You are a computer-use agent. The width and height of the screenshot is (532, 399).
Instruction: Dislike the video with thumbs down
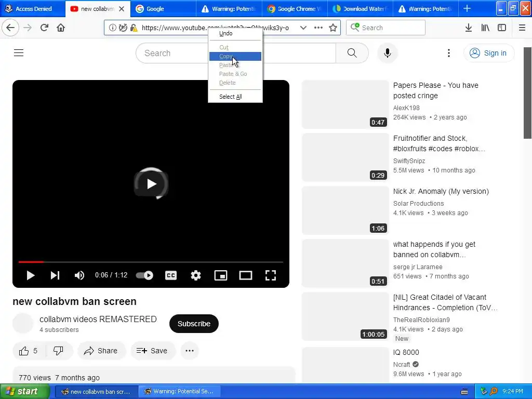[58, 351]
